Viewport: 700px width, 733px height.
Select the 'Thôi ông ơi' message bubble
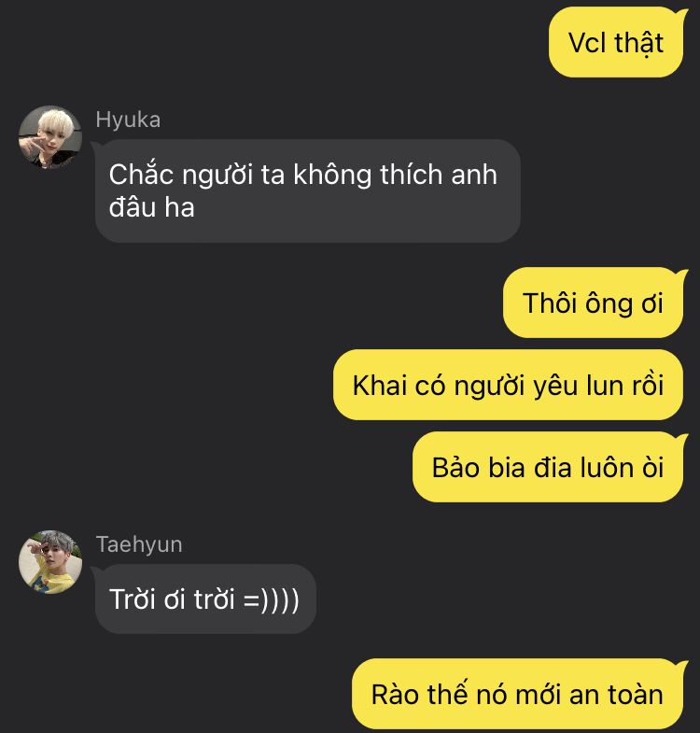pos(593,303)
